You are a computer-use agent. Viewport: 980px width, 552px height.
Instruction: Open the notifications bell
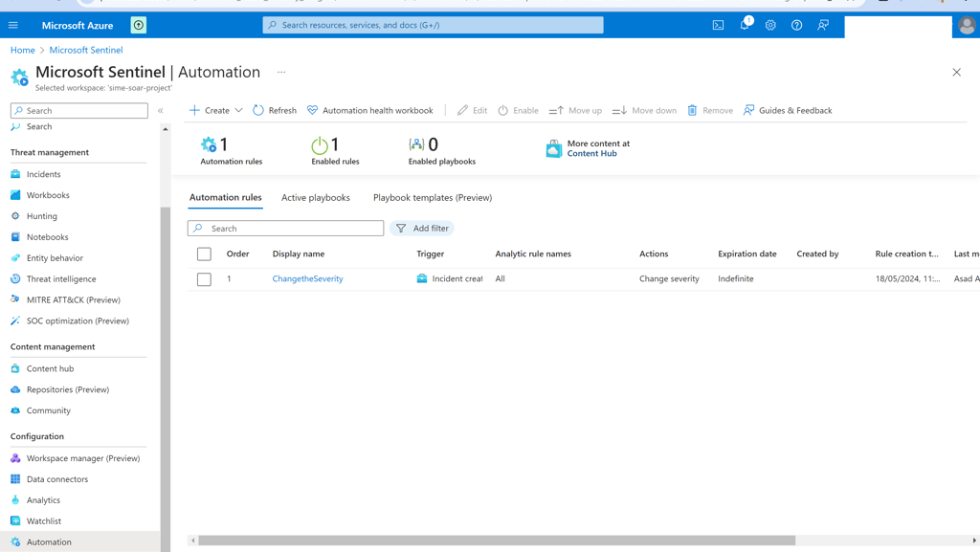[745, 25]
